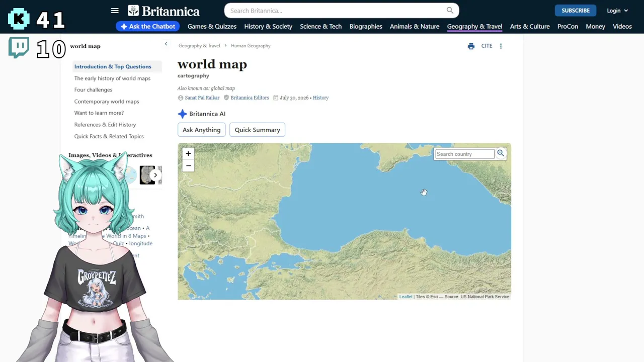Open Videos menu item
The width and height of the screenshot is (644, 362).
pyautogui.click(x=622, y=27)
